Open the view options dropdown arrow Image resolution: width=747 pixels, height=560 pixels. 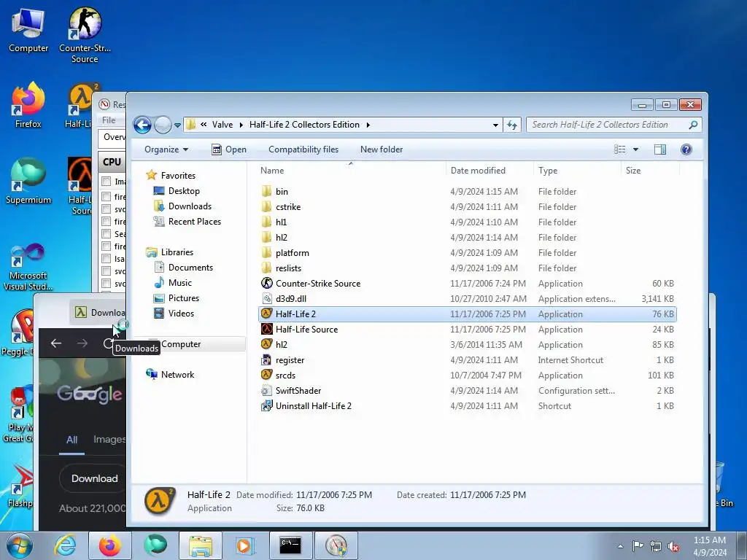(635, 149)
